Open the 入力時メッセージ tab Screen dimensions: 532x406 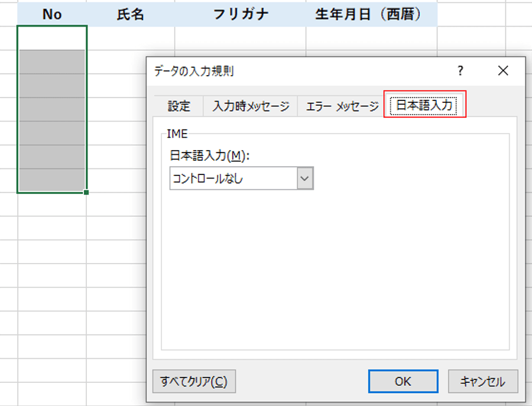tap(251, 106)
